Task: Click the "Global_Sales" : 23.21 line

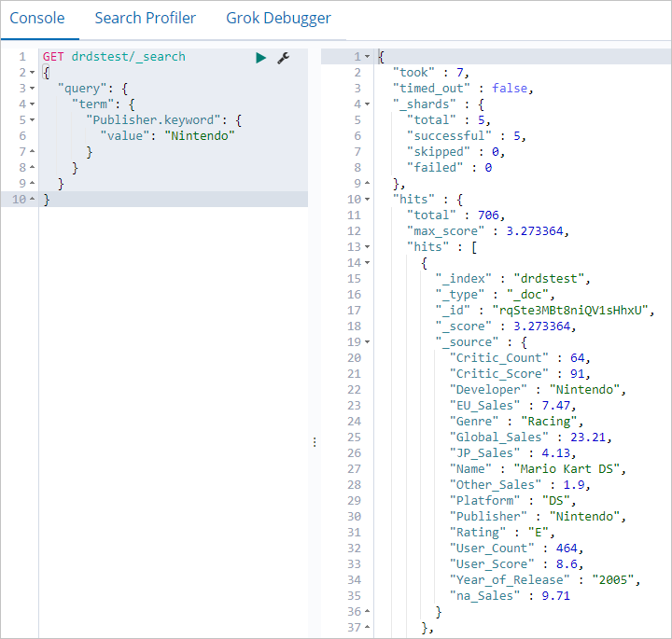Action: pos(530,437)
